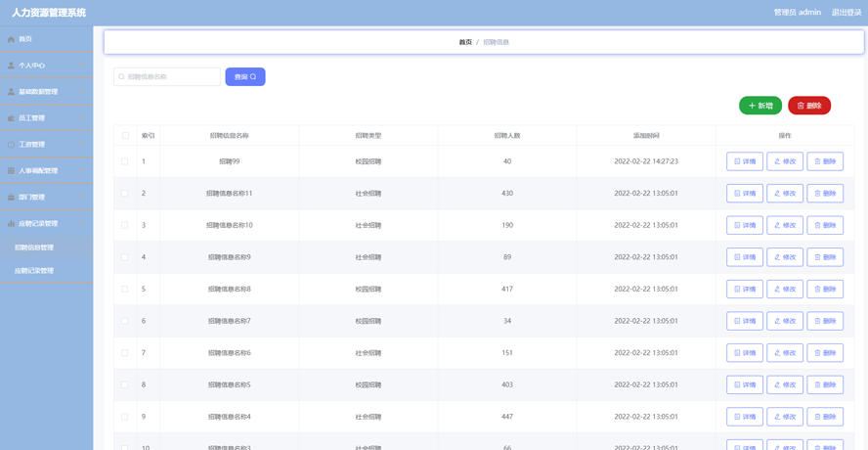Click row 删除 for 招聘信息名称6
Viewport: 868px width, 450px height.
click(825, 353)
